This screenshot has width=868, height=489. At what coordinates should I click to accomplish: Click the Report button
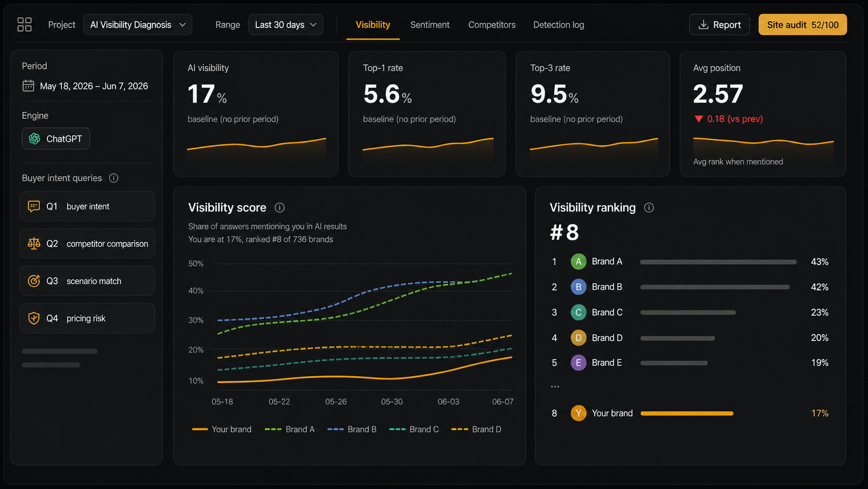(x=720, y=24)
